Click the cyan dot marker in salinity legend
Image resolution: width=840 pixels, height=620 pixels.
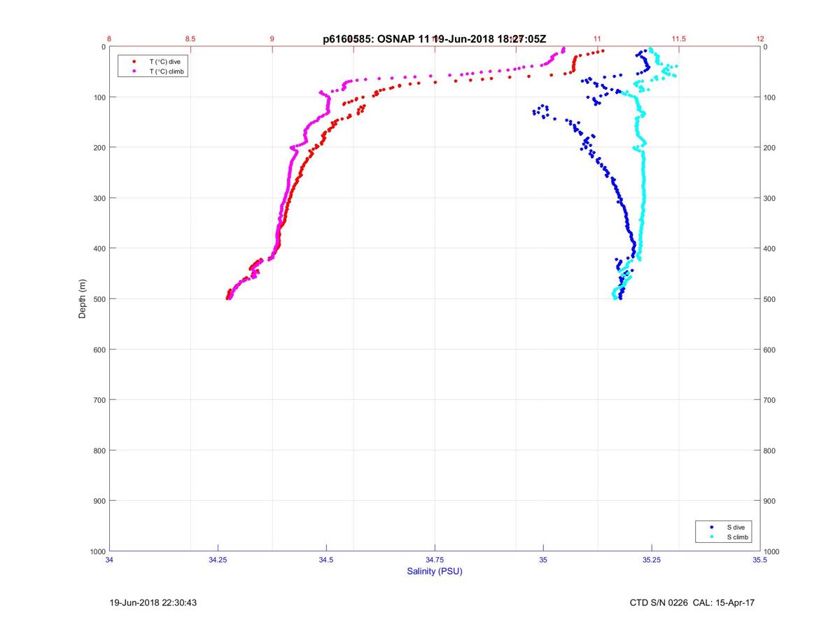point(712,537)
